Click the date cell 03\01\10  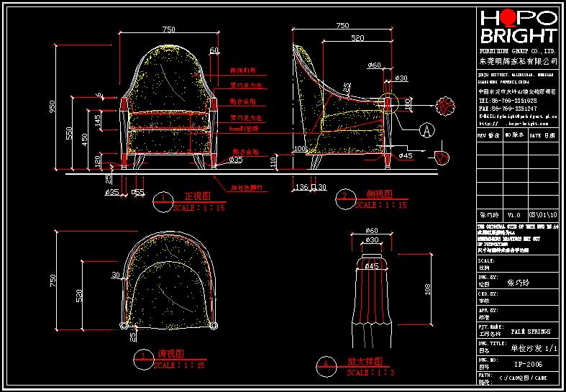pos(543,215)
